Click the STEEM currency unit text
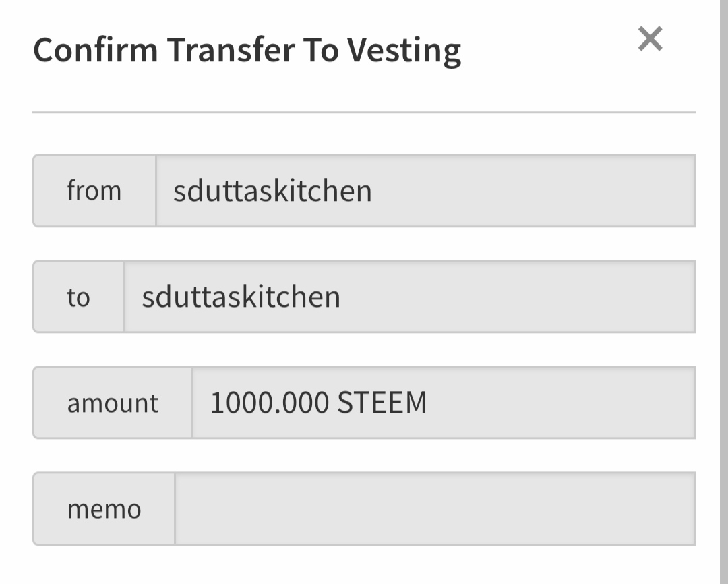 382,403
